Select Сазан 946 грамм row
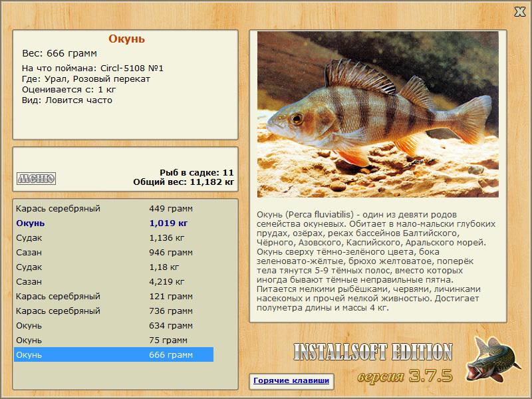This screenshot has height=399, width=532. (x=114, y=253)
